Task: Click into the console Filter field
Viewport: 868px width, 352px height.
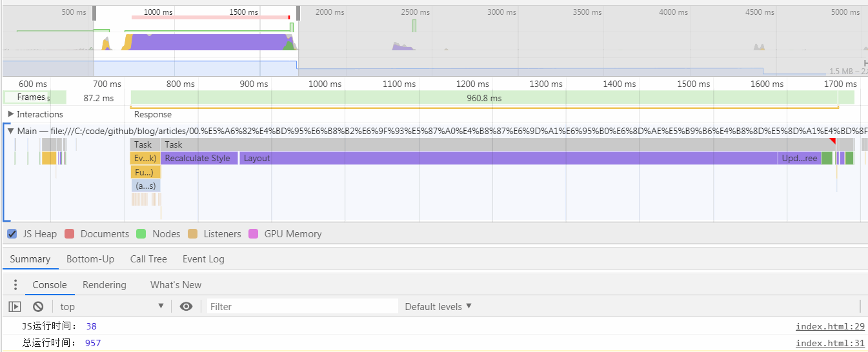Action: click(303, 306)
